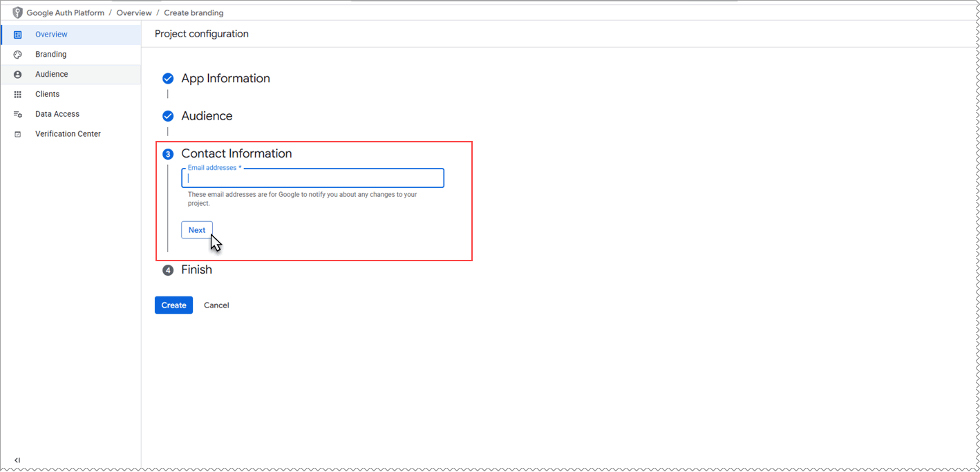980x472 pixels.
Task: Click the Google Auth Platform shield icon
Action: 18,12
